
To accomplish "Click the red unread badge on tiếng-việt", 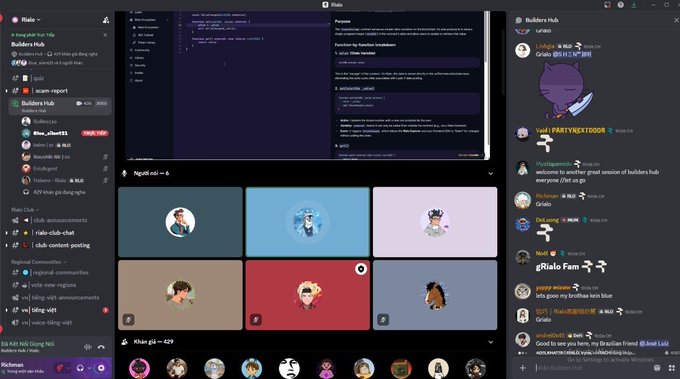I will click(x=105, y=310).
